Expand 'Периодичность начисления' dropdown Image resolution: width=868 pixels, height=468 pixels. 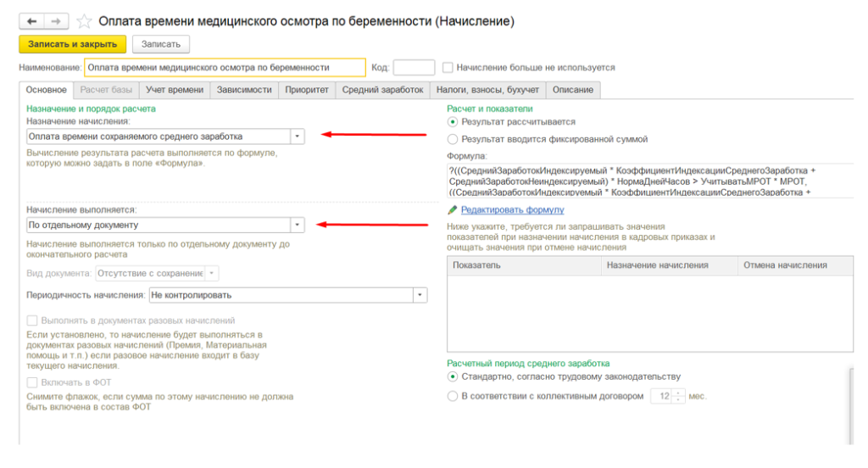click(x=420, y=295)
